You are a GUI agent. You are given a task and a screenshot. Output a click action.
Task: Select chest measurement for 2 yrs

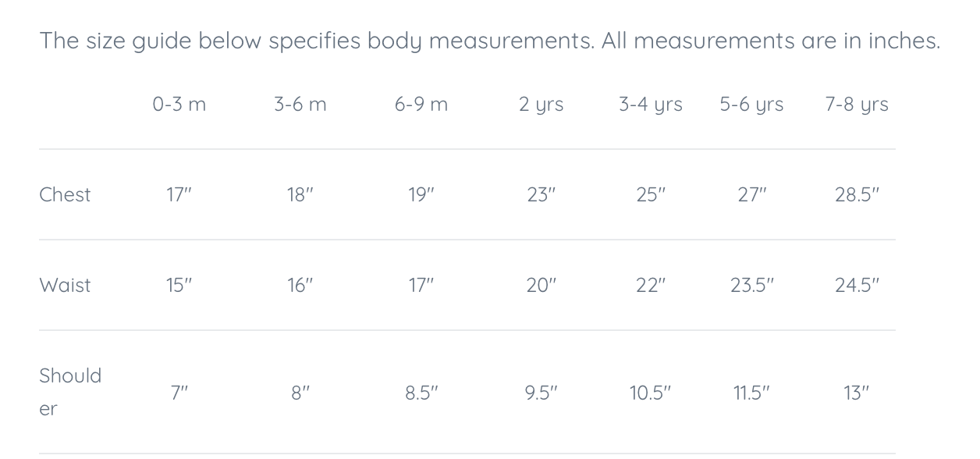(541, 195)
